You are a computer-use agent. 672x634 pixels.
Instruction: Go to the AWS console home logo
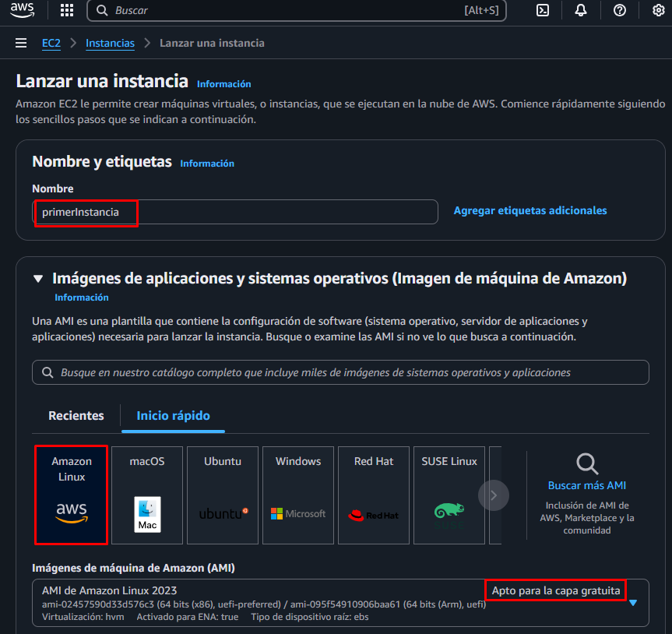pyautogui.click(x=23, y=10)
